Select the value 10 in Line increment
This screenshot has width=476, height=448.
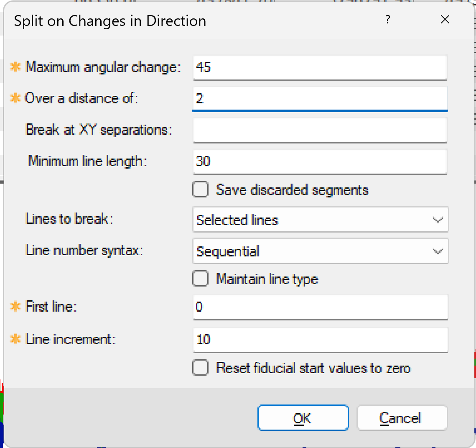click(203, 340)
